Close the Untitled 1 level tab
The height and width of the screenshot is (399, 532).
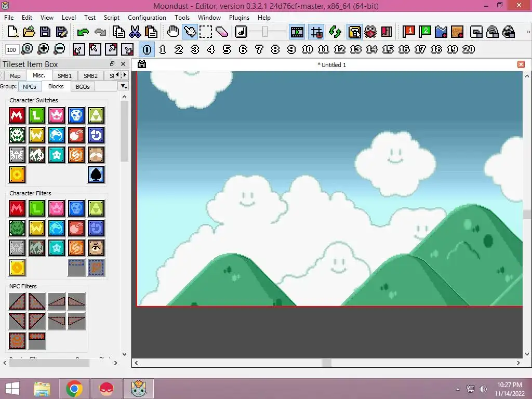[x=521, y=64]
